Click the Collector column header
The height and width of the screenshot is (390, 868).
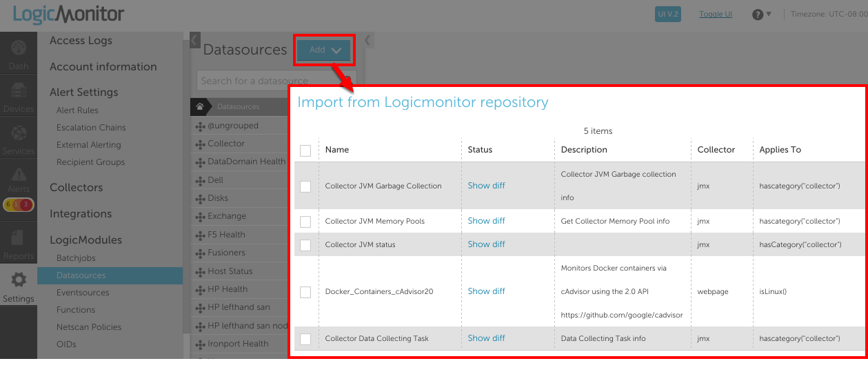(x=716, y=150)
